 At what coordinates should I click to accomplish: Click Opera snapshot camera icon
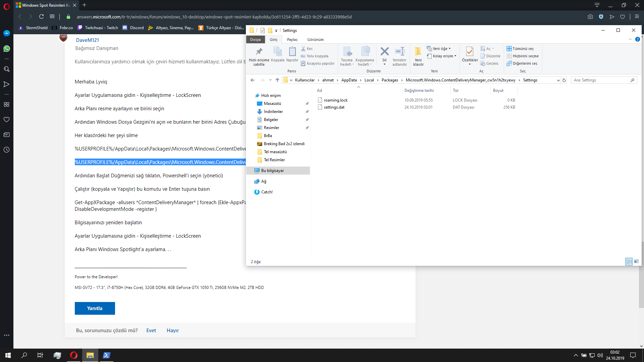point(590,17)
